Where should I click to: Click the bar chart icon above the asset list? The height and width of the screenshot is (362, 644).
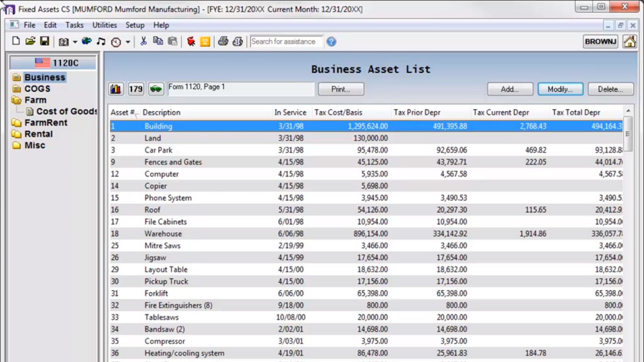[x=116, y=89]
